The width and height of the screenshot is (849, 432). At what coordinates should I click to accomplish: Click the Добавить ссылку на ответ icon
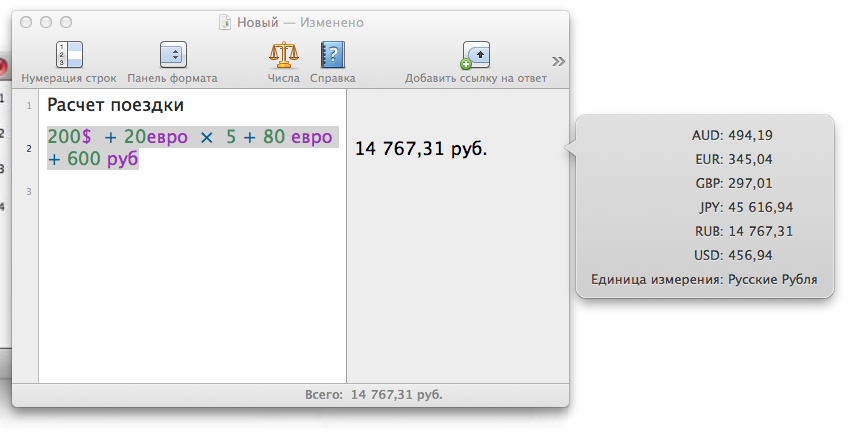point(475,55)
